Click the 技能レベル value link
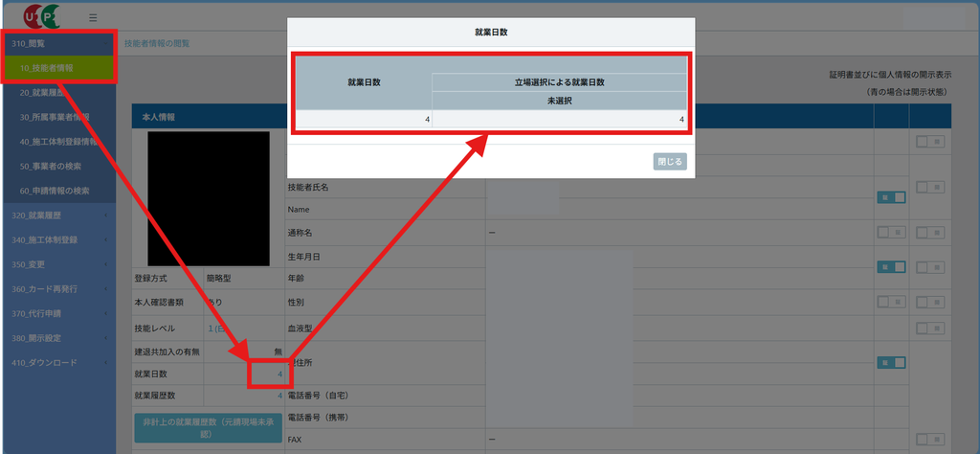The image size is (980, 454). (x=215, y=329)
